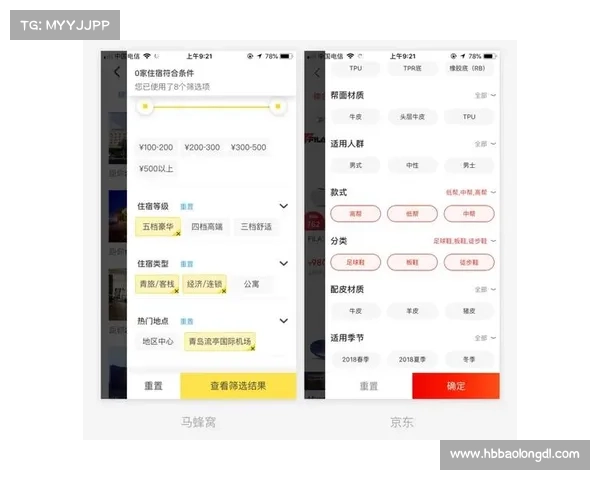This screenshot has height=480, width=600.
Task: Move the right price slider handle
Action: (x=278, y=106)
